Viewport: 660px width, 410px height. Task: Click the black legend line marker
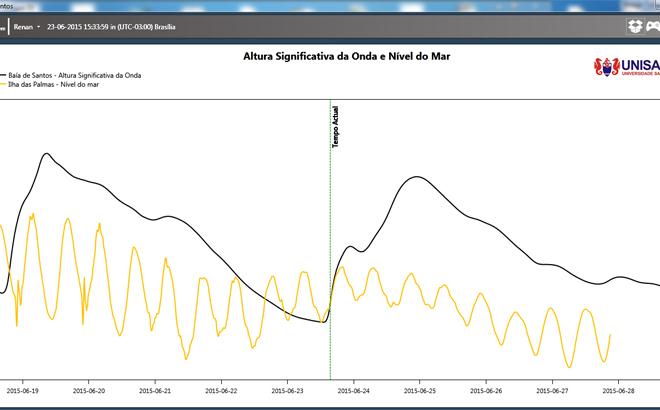[3, 75]
